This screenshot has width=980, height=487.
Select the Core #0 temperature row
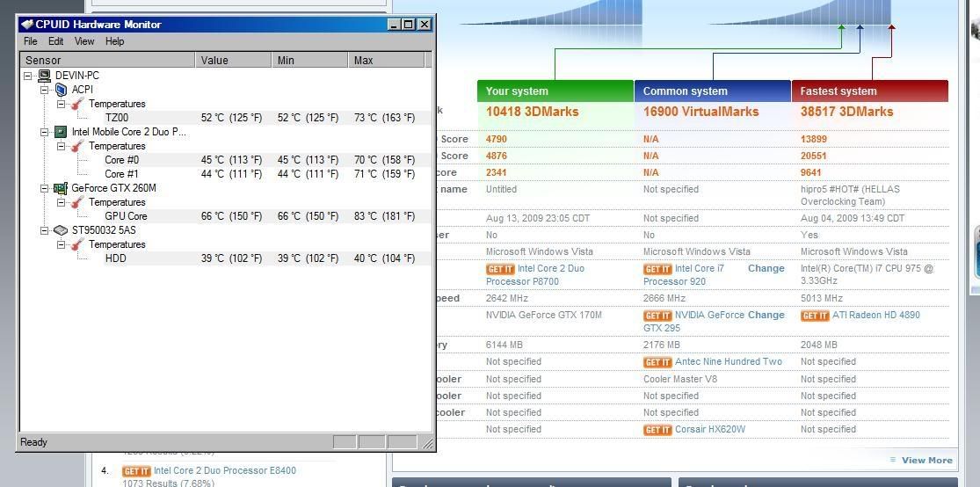click(226, 160)
